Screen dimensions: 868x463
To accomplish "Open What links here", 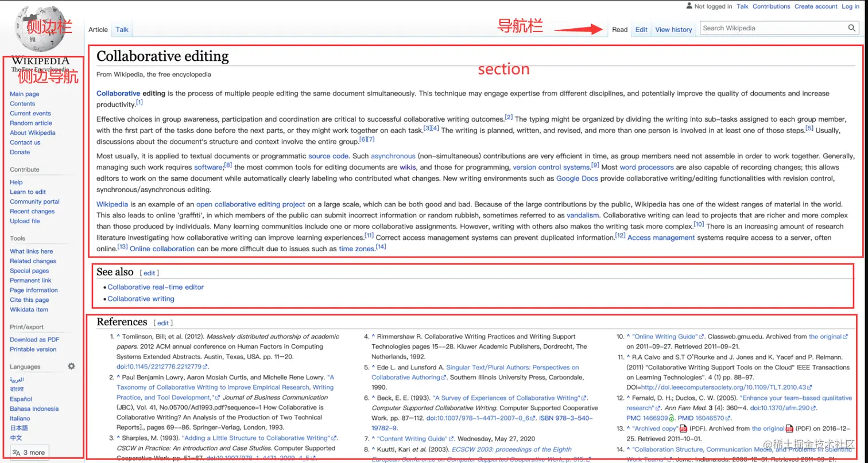I will pos(32,251).
